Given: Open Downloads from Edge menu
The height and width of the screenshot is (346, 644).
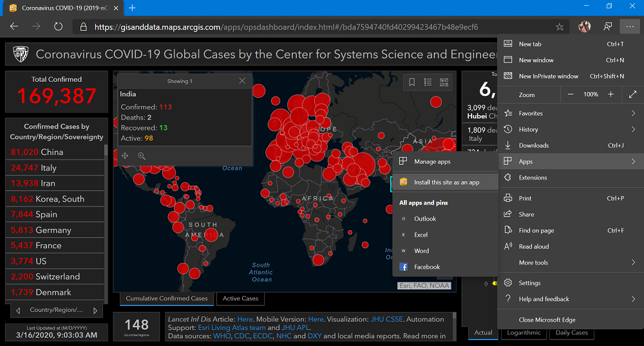Looking at the screenshot, I should (571, 145).
